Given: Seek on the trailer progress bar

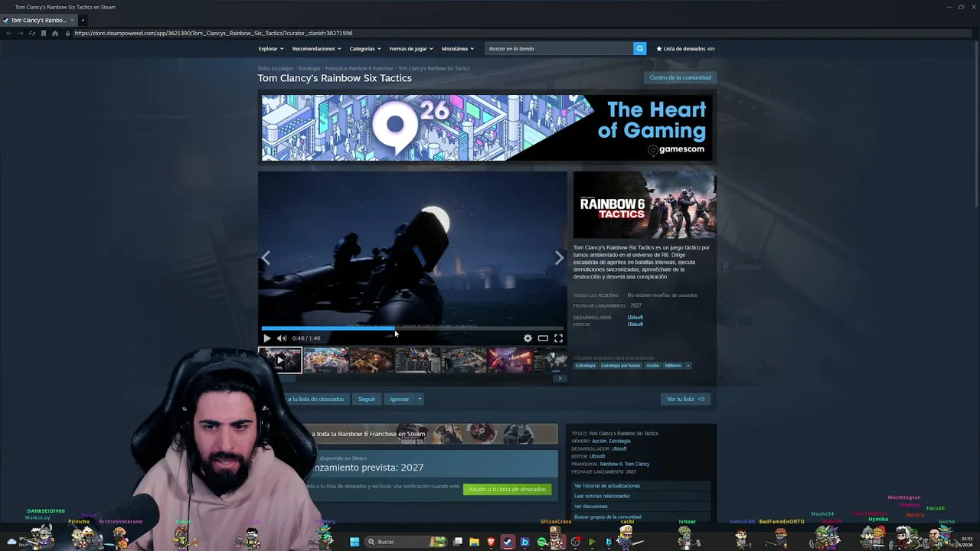Looking at the screenshot, I should pyautogui.click(x=413, y=328).
